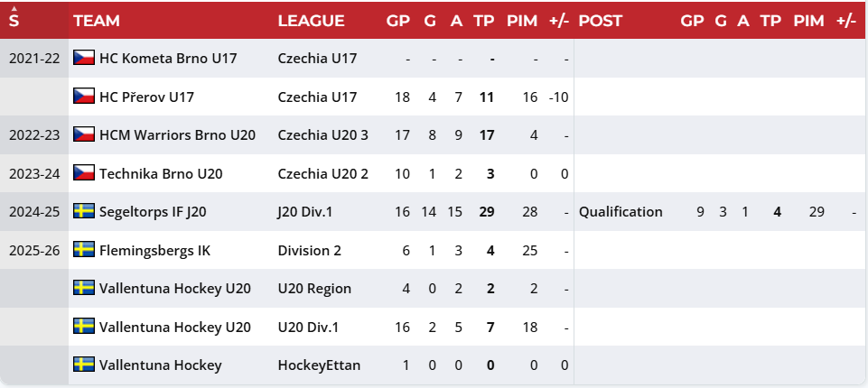Click the Czech flag beside HC Přerov U17

pos(84,97)
